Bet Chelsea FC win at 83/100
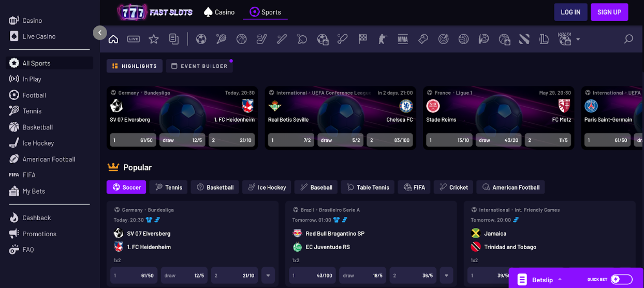Image resolution: width=644 pixels, height=288 pixels. (390, 140)
